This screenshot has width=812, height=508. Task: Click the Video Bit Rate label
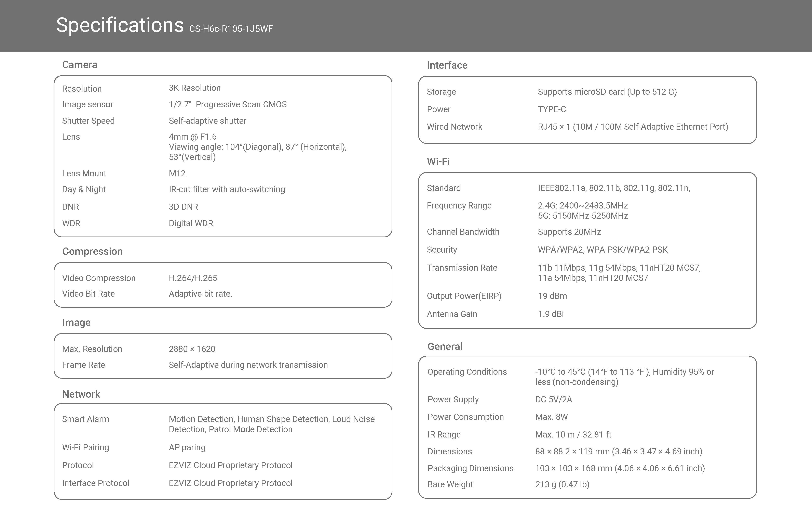88,294
